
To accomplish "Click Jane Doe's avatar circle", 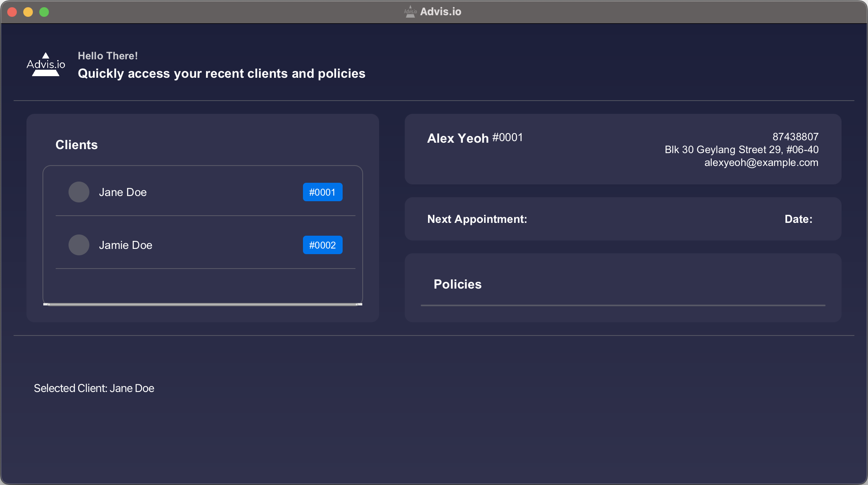I will [x=79, y=192].
